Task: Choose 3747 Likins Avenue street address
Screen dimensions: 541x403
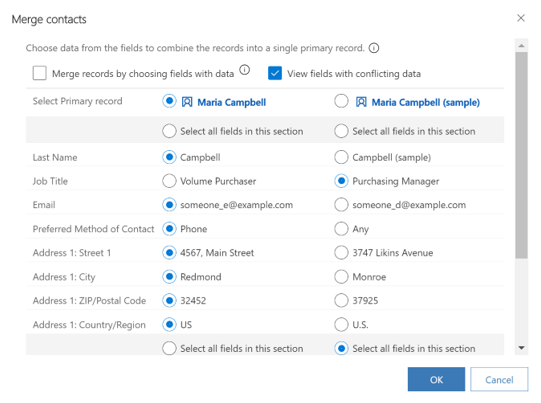Action: pos(341,253)
